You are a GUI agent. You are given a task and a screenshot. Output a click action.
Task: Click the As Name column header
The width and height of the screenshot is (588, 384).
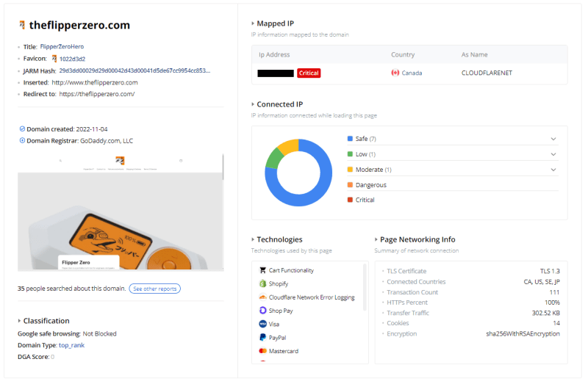pyautogui.click(x=474, y=54)
